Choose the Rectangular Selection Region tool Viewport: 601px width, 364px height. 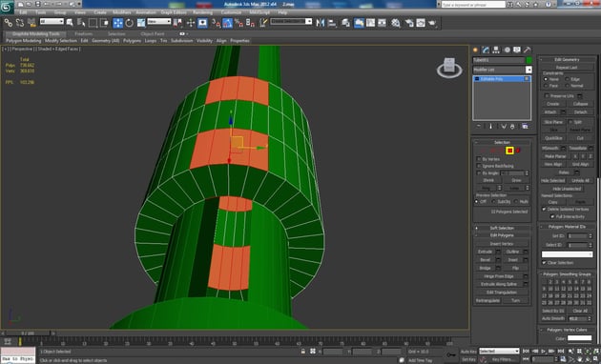pos(93,23)
